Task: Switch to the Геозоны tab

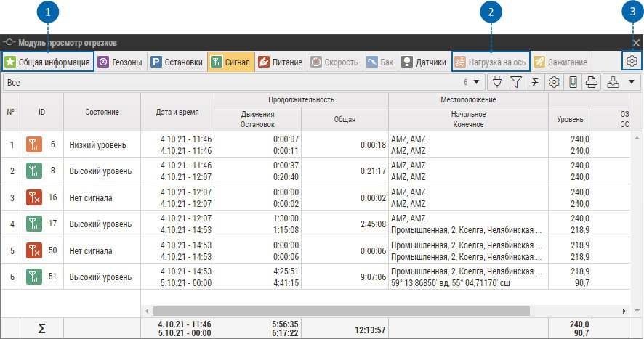Action: pyautogui.click(x=120, y=62)
